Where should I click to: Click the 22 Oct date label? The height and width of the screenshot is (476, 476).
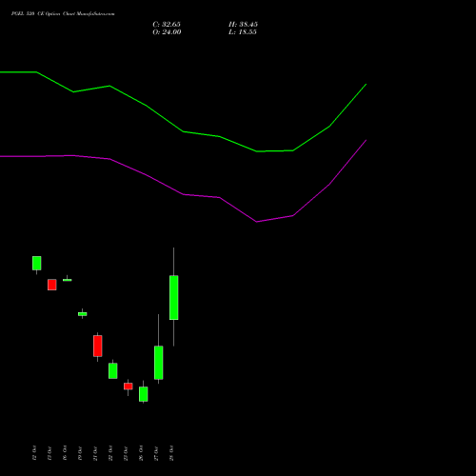pos(110,453)
